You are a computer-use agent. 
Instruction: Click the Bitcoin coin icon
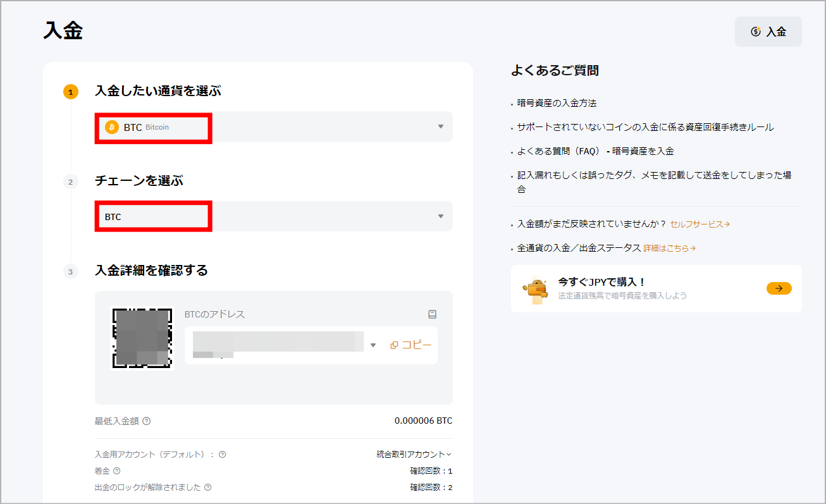pyautogui.click(x=112, y=127)
